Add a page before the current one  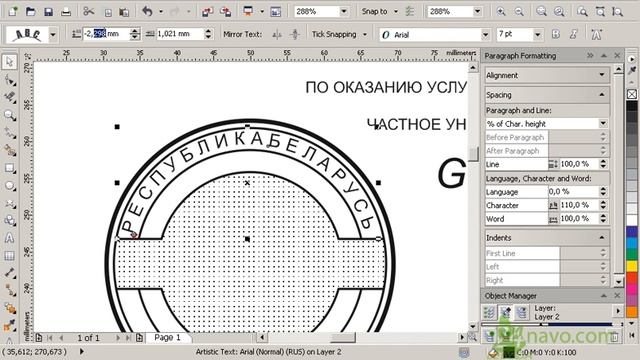pos(38,338)
